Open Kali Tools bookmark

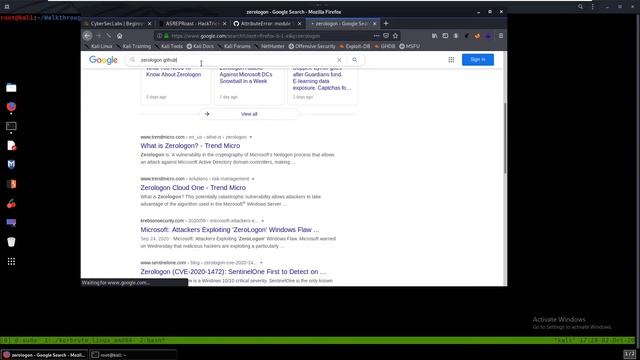coord(169,46)
